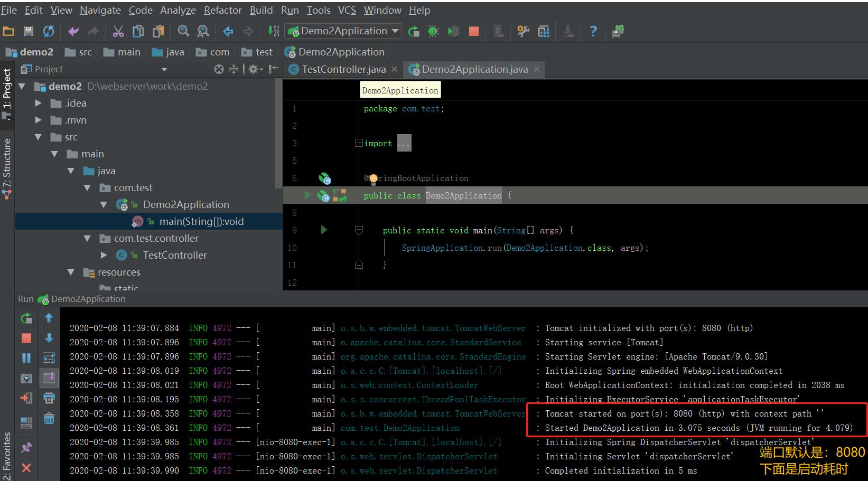Open the Navigate menu

pyautogui.click(x=100, y=10)
